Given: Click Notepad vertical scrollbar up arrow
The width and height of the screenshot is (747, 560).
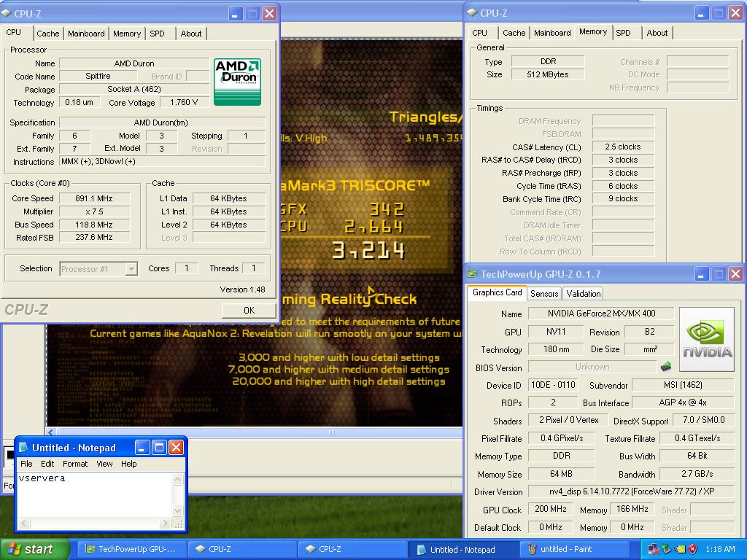Looking at the screenshot, I should [x=178, y=478].
